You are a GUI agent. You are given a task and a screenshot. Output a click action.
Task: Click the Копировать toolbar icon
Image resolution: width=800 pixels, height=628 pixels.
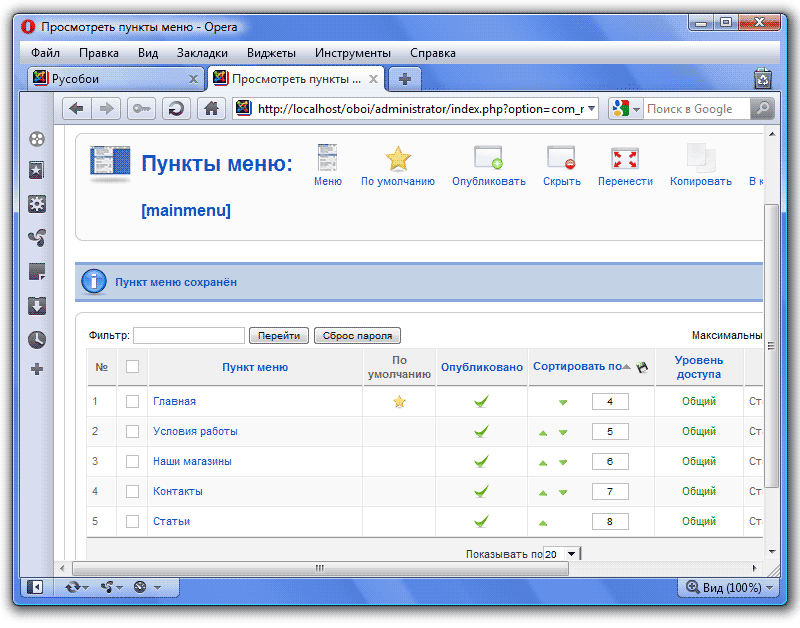700,158
